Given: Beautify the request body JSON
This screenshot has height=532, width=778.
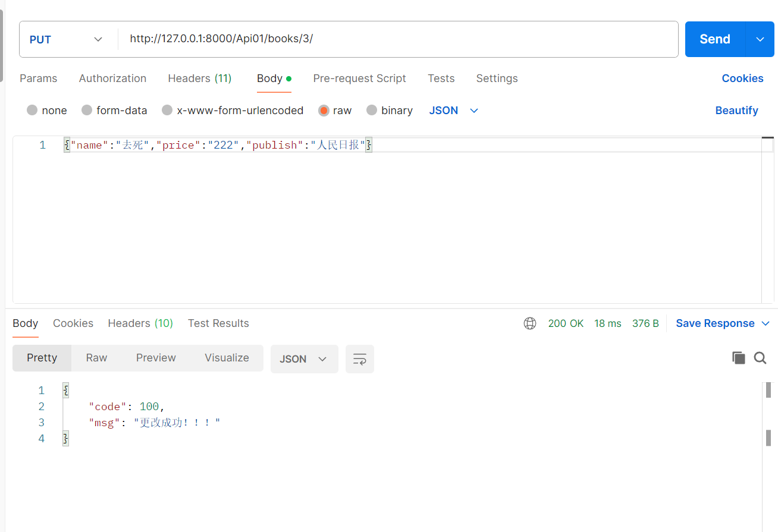Looking at the screenshot, I should (736, 111).
